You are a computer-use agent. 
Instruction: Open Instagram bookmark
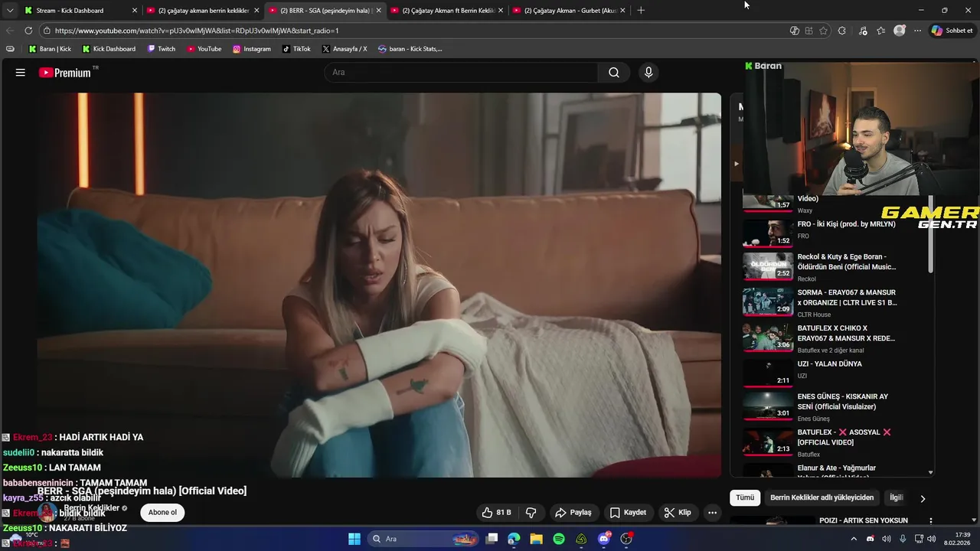252,49
